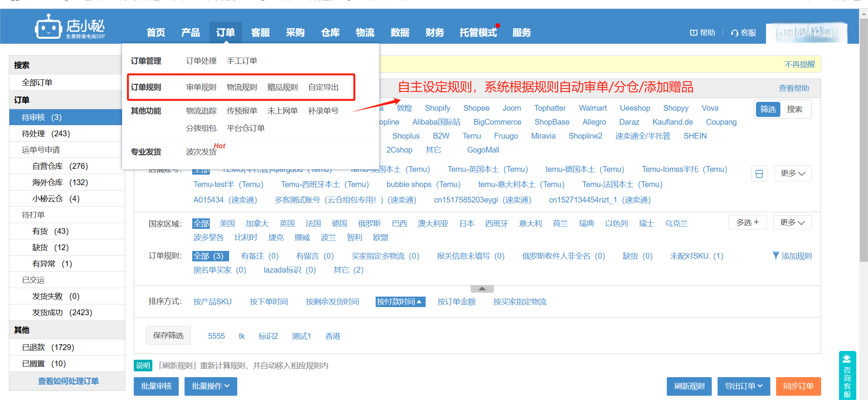
Task: Open the 首页 nav menu
Action: click(156, 33)
